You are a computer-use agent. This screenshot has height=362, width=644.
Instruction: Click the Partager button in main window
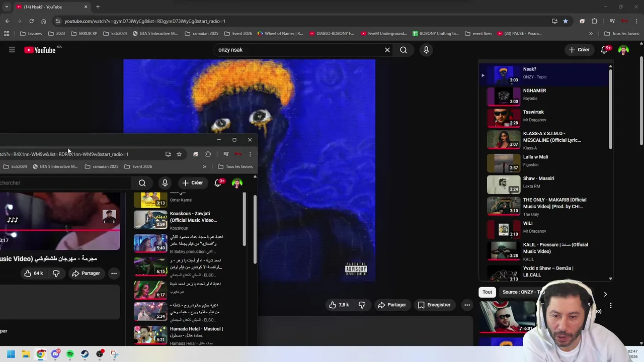click(x=391, y=305)
